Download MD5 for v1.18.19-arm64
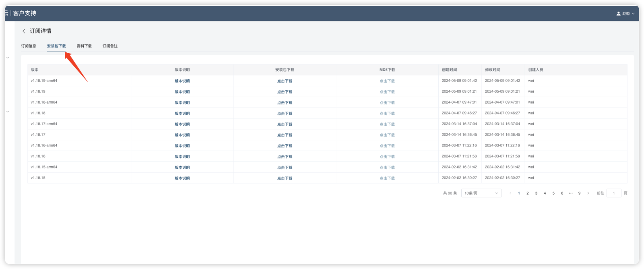This screenshot has height=269, width=644. [387, 81]
